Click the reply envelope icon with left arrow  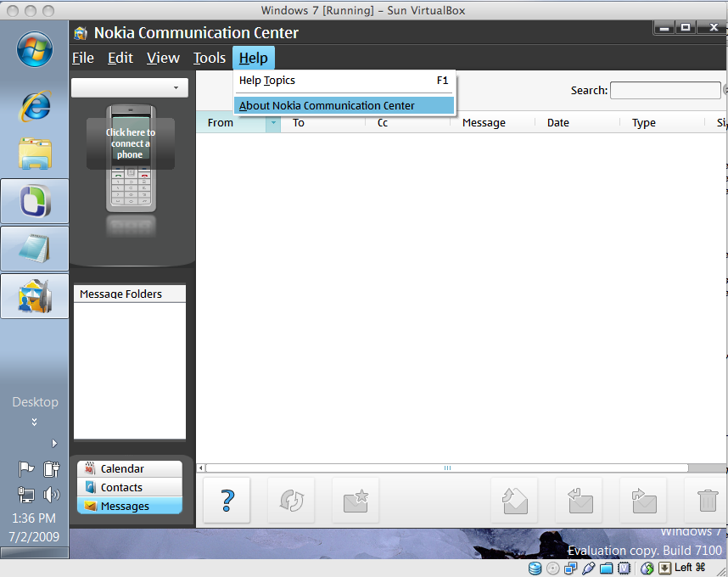coord(579,500)
